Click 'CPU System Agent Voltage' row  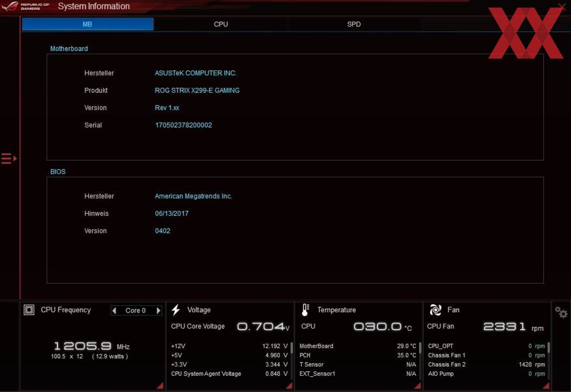coord(229,374)
